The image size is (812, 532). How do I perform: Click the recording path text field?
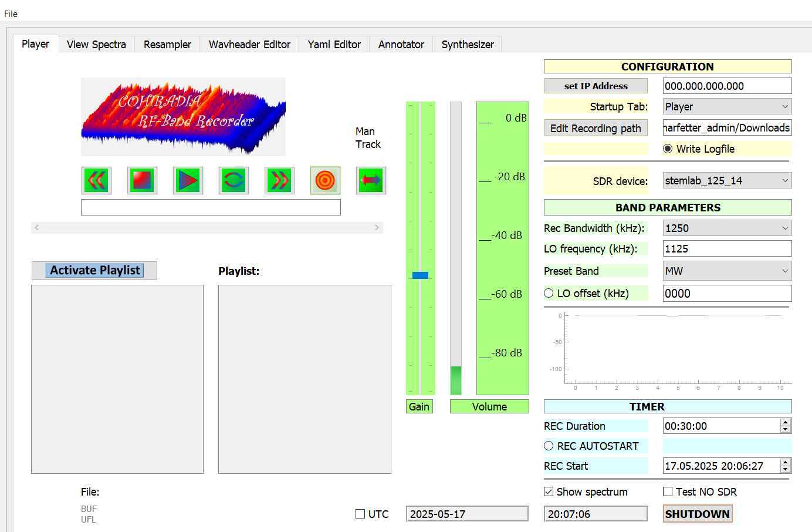[727, 127]
